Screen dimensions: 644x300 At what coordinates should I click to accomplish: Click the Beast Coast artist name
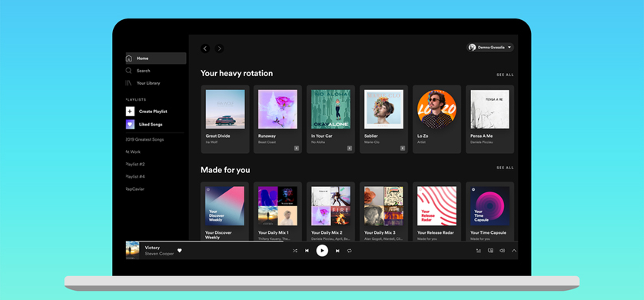(267, 142)
